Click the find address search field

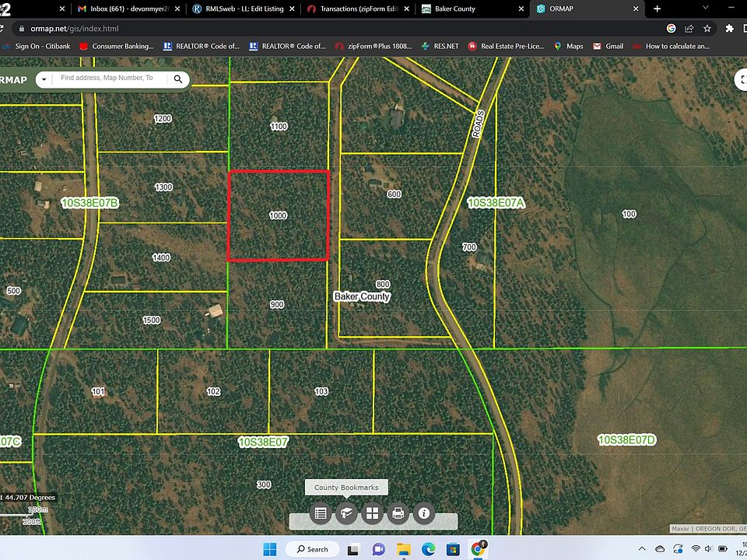(109, 79)
